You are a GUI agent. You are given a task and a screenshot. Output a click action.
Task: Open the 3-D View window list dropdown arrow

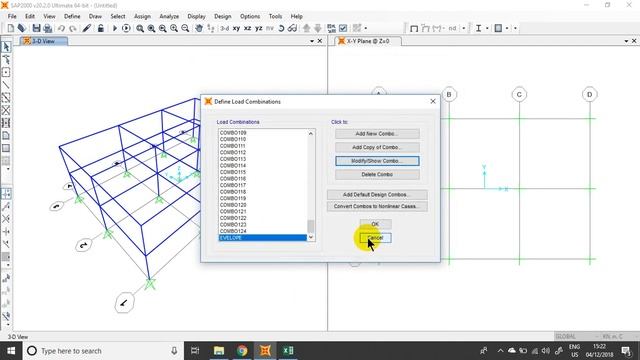pos(312,41)
